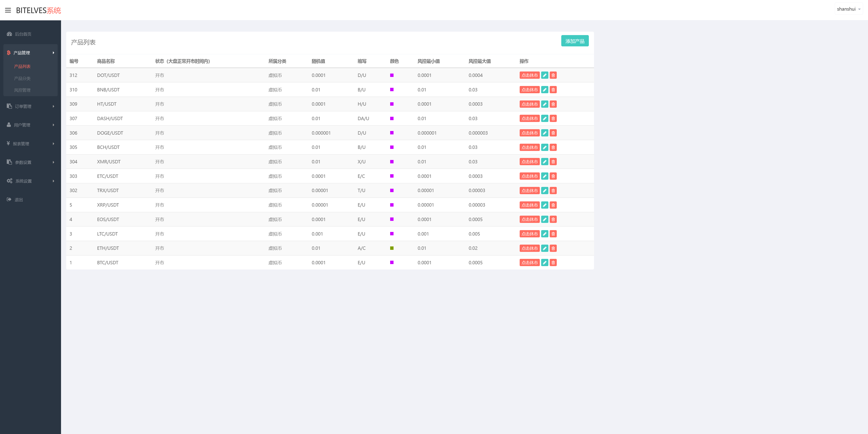Click pencil edit icon for DOGE/USDT row

545,133
